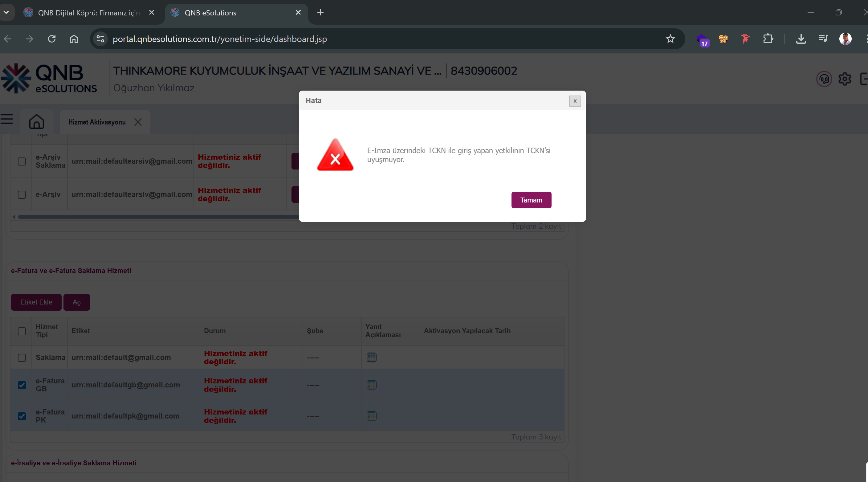The width and height of the screenshot is (868, 482).
Task: Open response details icon for Saklama row
Action: pos(371,357)
